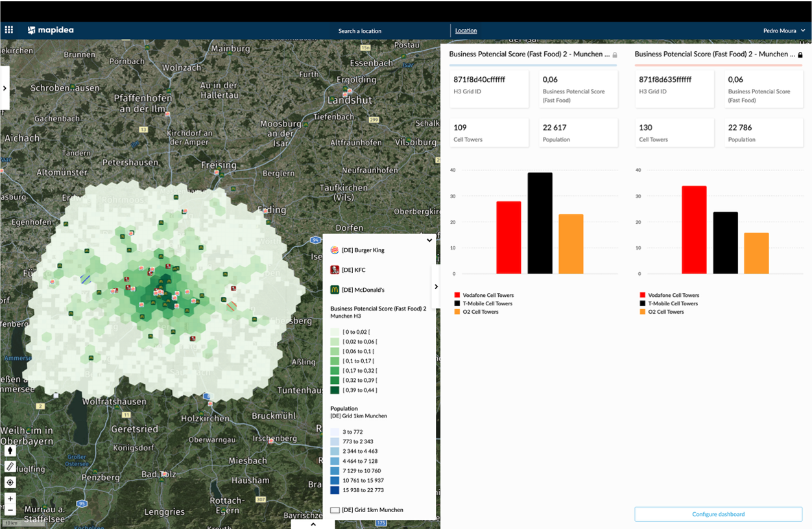
Task: Click population swatch 3 to 772
Action: click(x=335, y=432)
